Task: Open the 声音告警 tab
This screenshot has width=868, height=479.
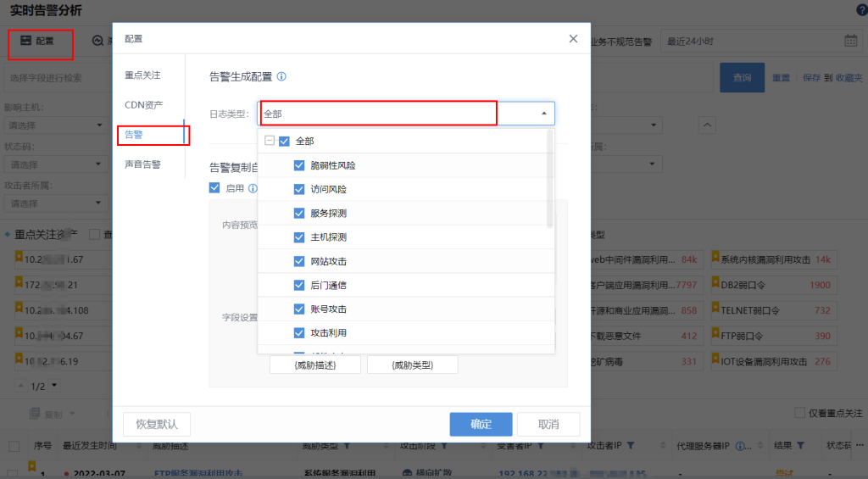Action: pyautogui.click(x=142, y=164)
